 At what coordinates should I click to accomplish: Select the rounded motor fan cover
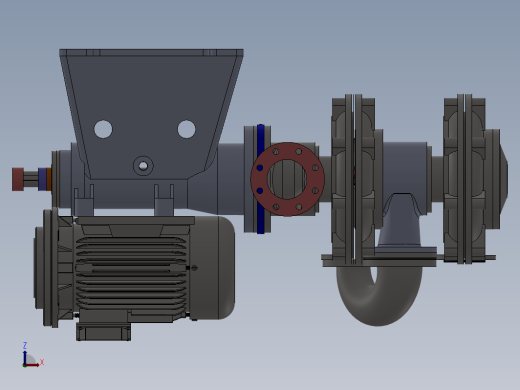coord(213,267)
